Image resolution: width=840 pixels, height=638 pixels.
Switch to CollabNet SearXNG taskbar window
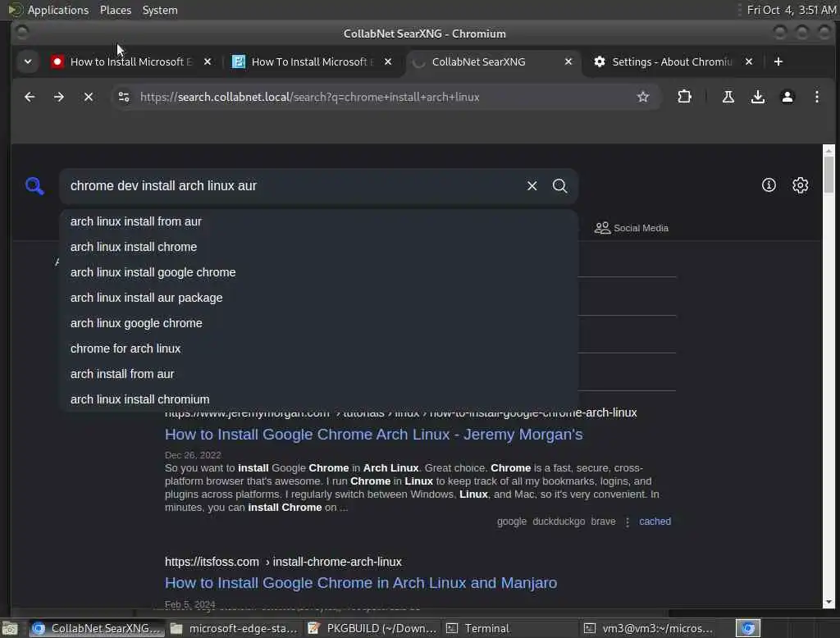pyautogui.click(x=97, y=628)
